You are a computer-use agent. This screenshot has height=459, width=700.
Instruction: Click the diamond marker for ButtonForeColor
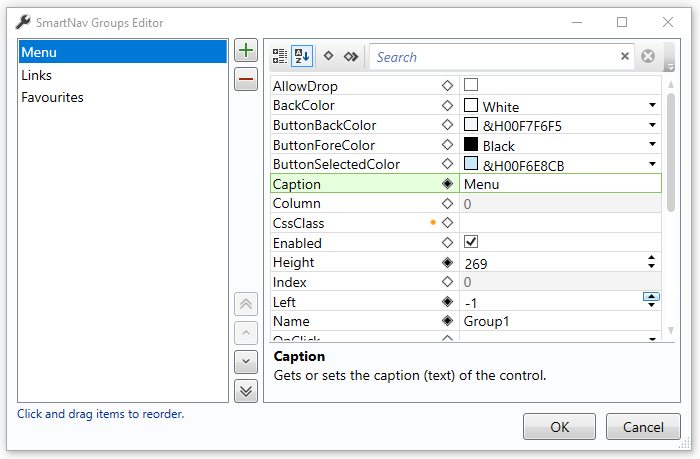tap(447, 144)
